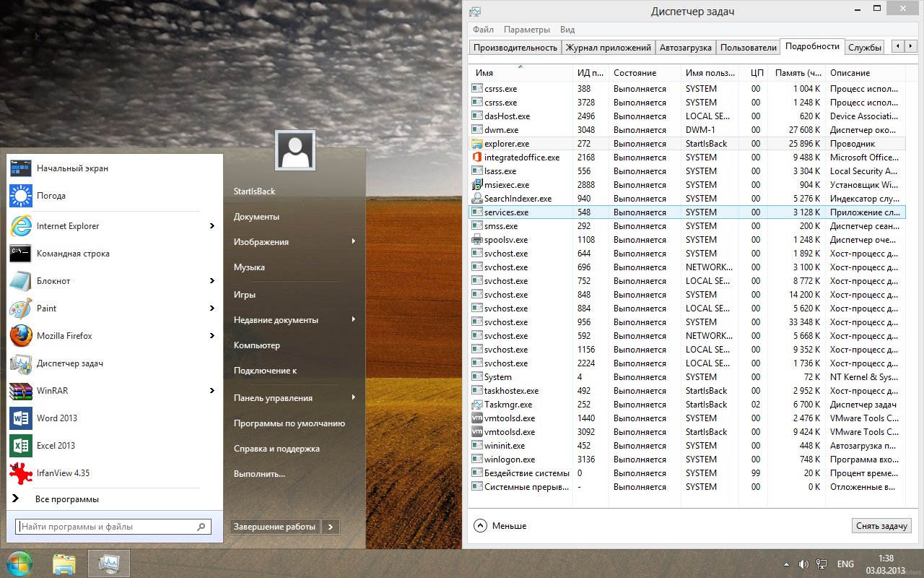Open Командная строка from the Start menu

tap(71, 254)
